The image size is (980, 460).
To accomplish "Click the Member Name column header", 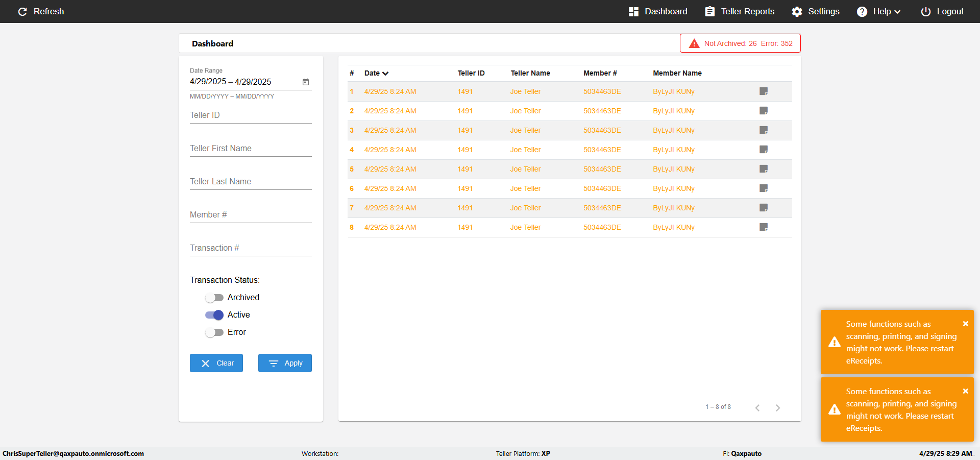I will [677, 73].
